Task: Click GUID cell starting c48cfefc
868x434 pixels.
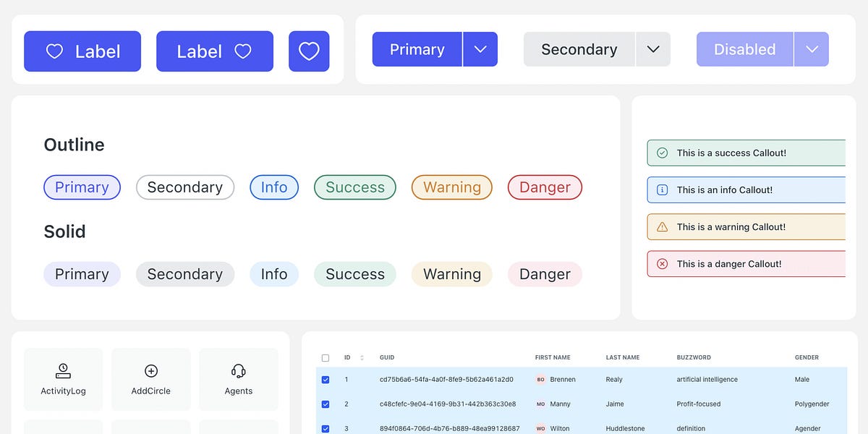Action: click(x=448, y=404)
